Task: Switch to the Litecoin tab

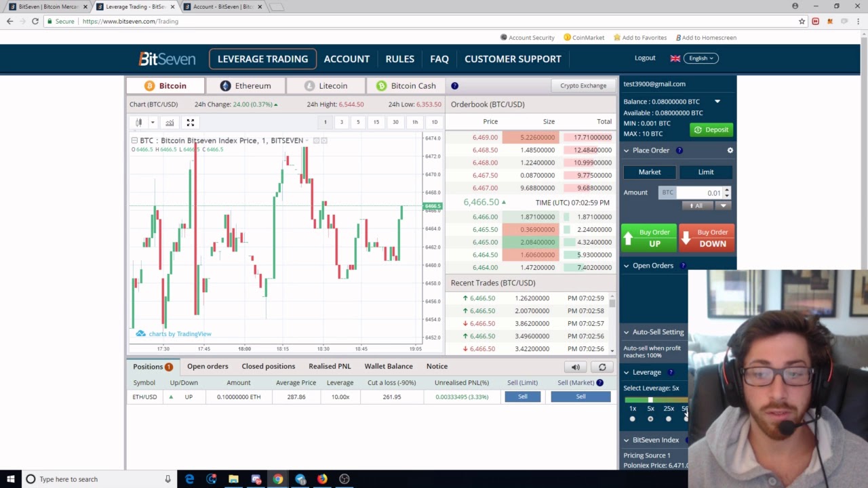Action: coord(325,86)
